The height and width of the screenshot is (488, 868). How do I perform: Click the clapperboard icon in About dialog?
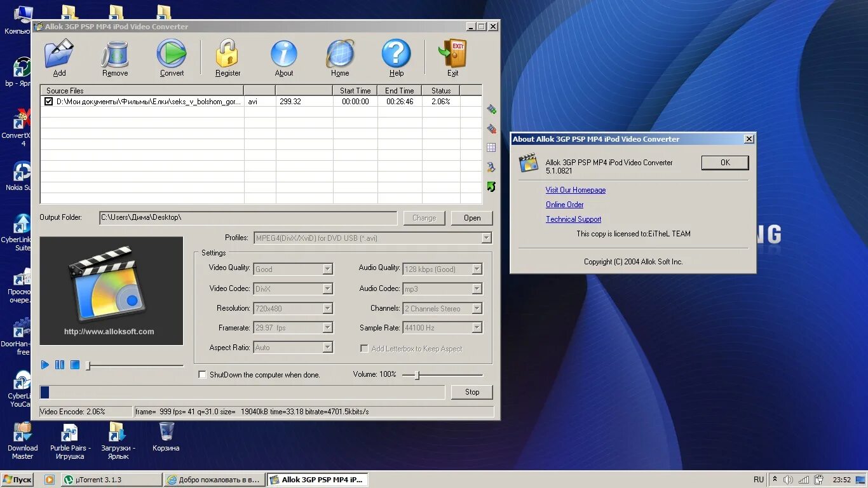[x=529, y=163]
